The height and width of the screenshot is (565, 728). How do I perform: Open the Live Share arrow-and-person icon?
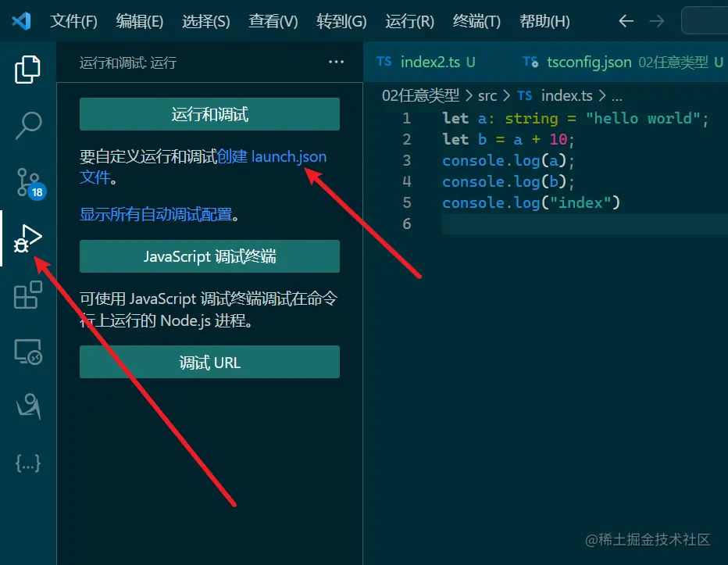(28, 406)
